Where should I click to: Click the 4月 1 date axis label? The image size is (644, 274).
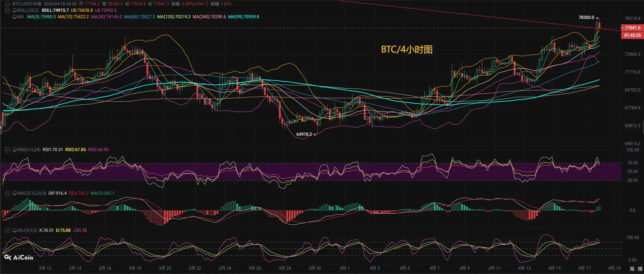click(x=345, y=268)
